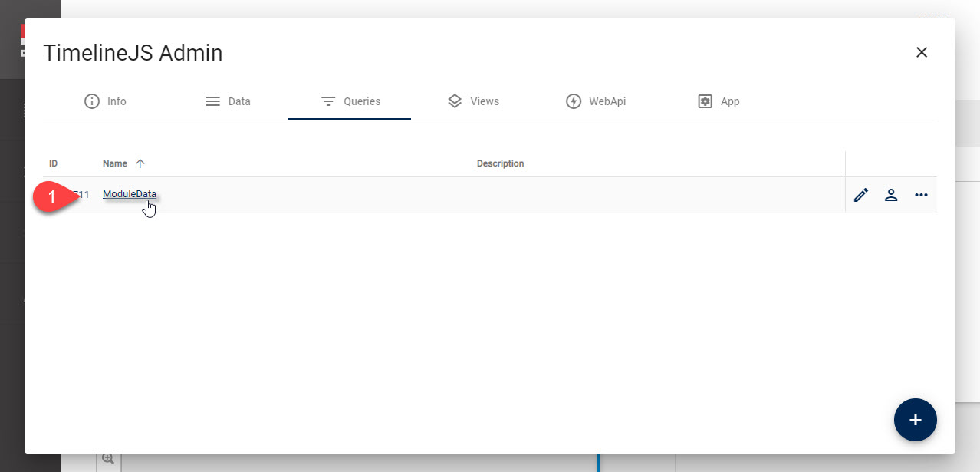Close the TimelineJS Admin dialog
Screen dimensions: 980x472
coord(922,52)
